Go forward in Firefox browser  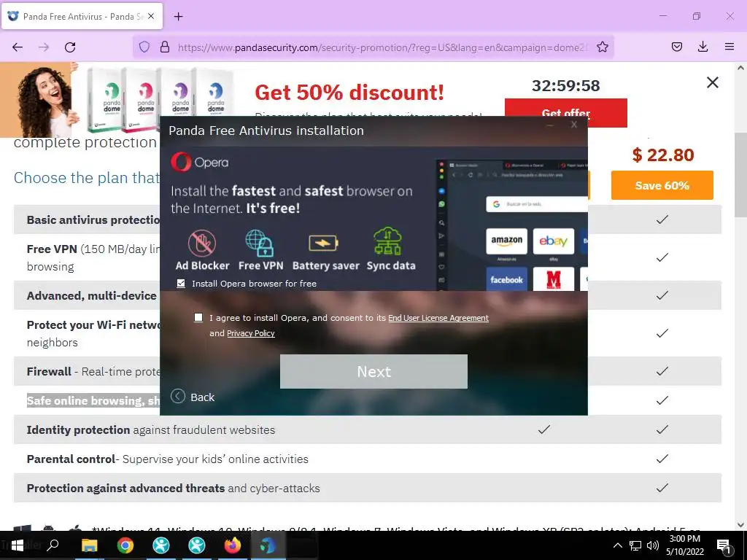click(44, 47)
